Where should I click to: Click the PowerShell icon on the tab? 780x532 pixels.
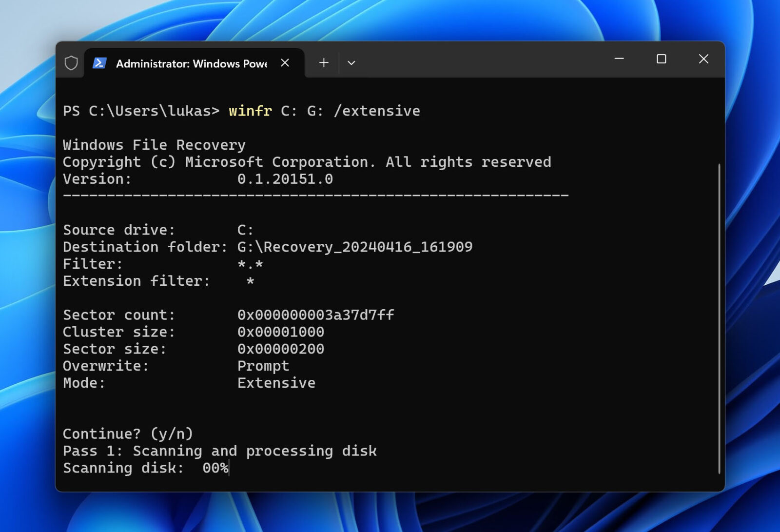click(x=100, y=62)
